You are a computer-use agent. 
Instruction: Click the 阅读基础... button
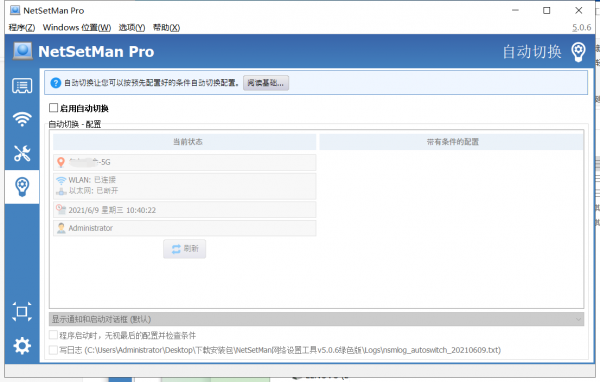[x=266, y=83]
